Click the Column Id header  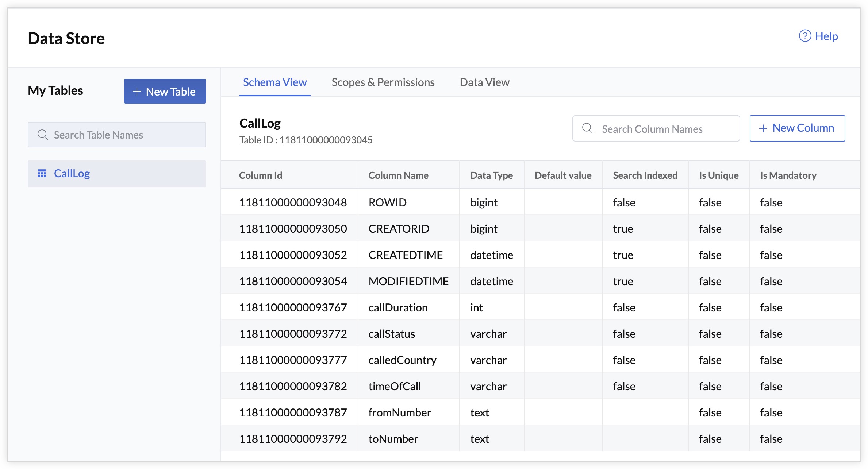click(x=261, y=175)
